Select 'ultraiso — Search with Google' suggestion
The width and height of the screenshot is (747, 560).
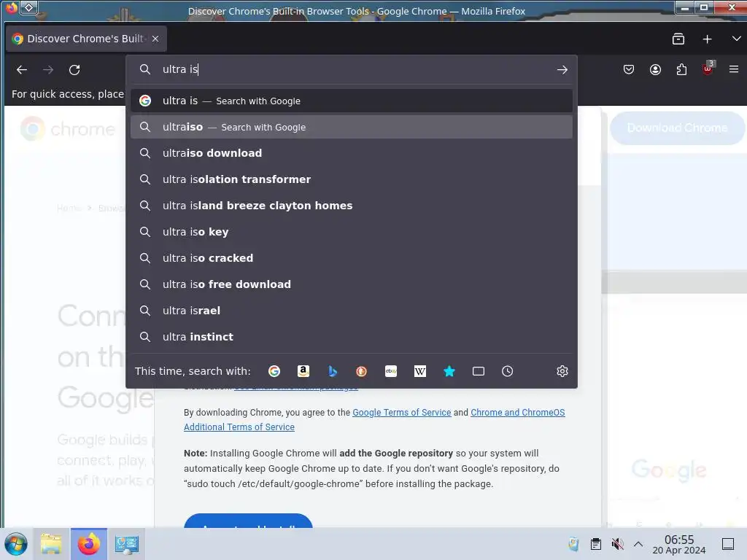352,127
